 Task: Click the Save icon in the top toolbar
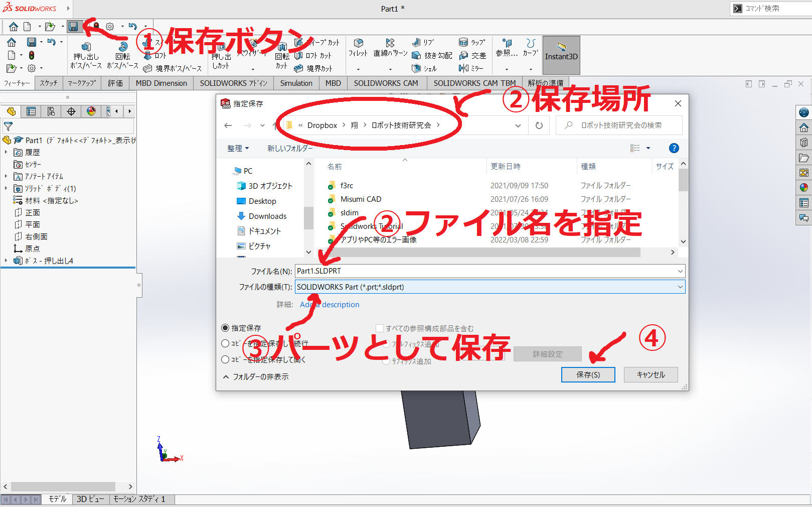coord(74,27)
